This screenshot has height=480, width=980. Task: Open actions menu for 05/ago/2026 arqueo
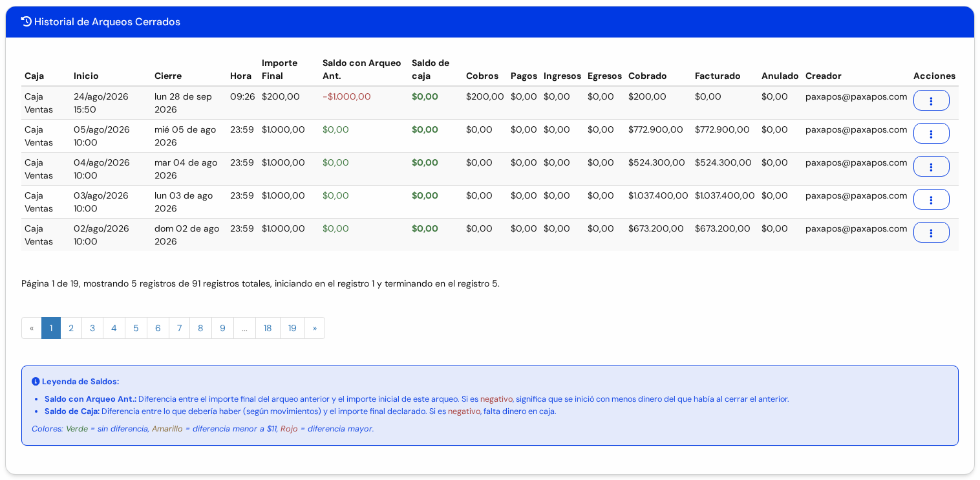coord(931,133)
